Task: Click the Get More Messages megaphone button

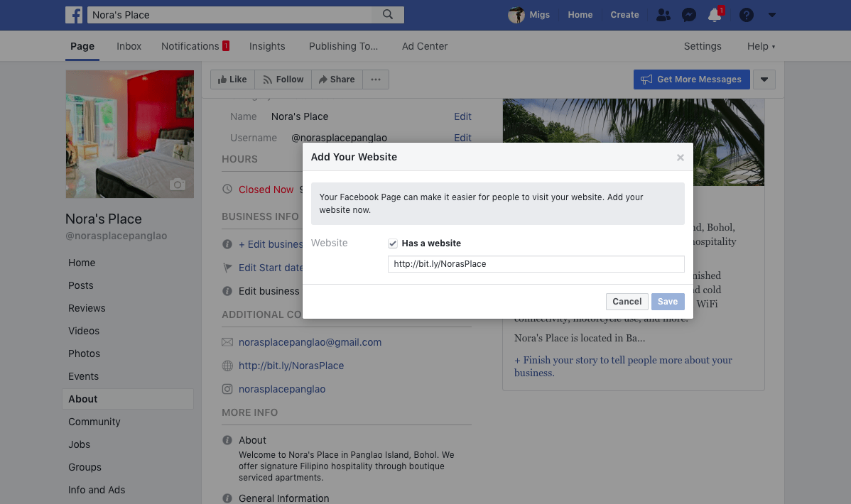Action: (x=691, y=79)
